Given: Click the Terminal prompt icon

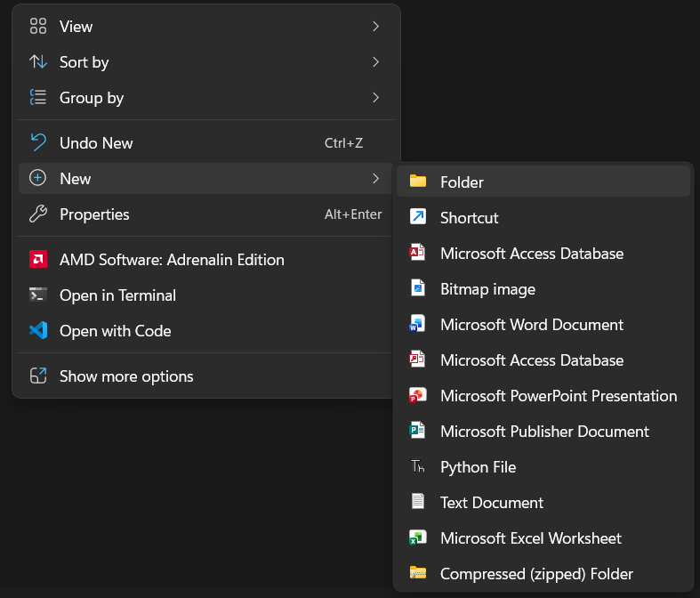Looking at the screenshot, I should tap(38, 295).
